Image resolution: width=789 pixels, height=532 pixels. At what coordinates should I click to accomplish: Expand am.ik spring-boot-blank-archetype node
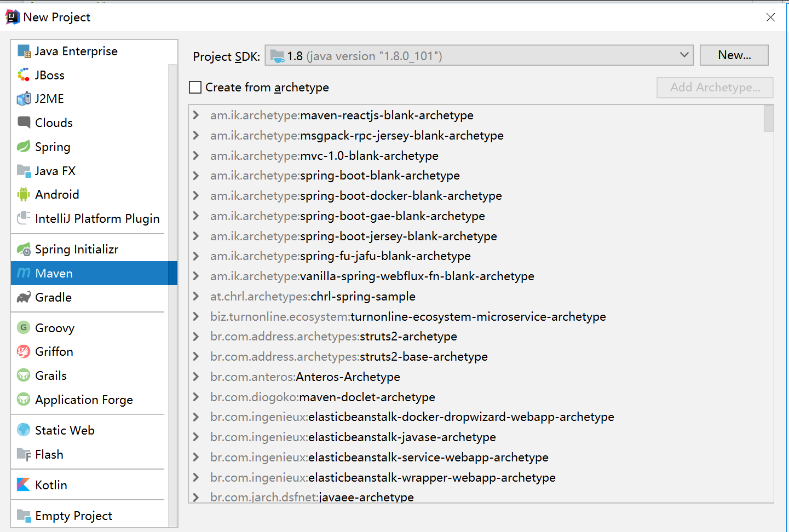pyautogui.click(x=196, y=176)
